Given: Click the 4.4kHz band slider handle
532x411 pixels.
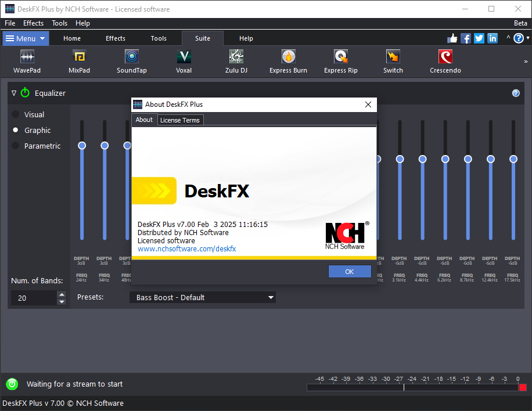Looking at the screenshot, I should pos(422,159).
